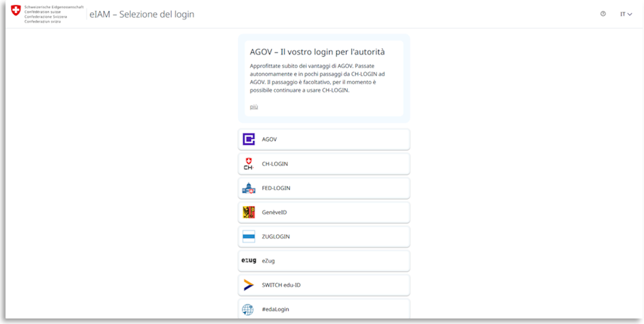The height and width of the screenshot is (324, 644).
Task: Click the AGOV notice paragraph starting 'Approfittate subito'
Action: pyautogui.click(x=317, y=78)
